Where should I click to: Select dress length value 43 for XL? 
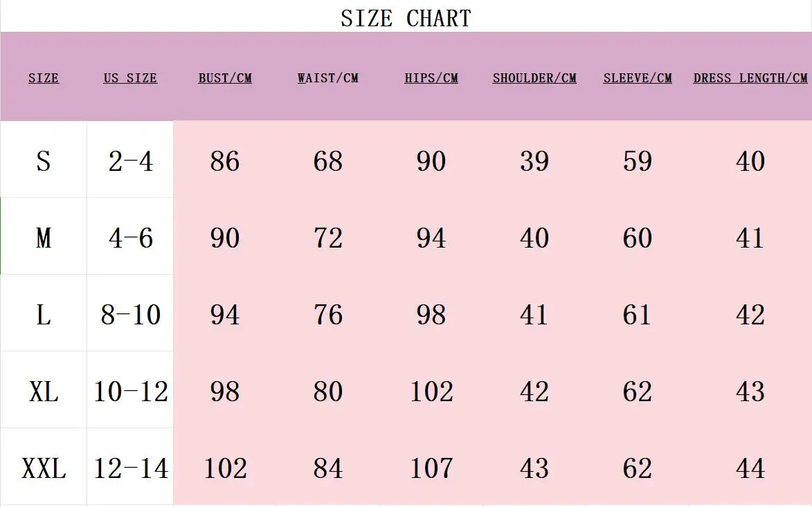[x=750, y=391]
